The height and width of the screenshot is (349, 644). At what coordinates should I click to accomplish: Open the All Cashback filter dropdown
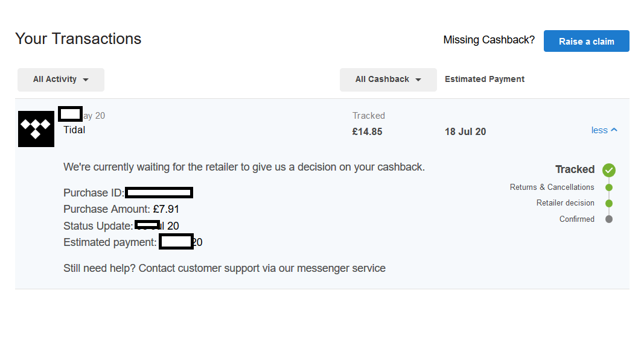tap(388, 80)
